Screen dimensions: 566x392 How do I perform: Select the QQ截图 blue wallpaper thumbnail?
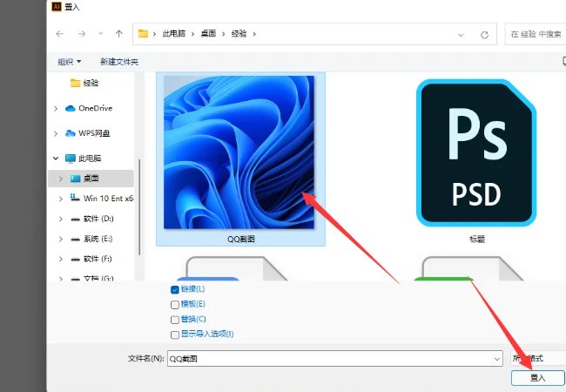239,152
